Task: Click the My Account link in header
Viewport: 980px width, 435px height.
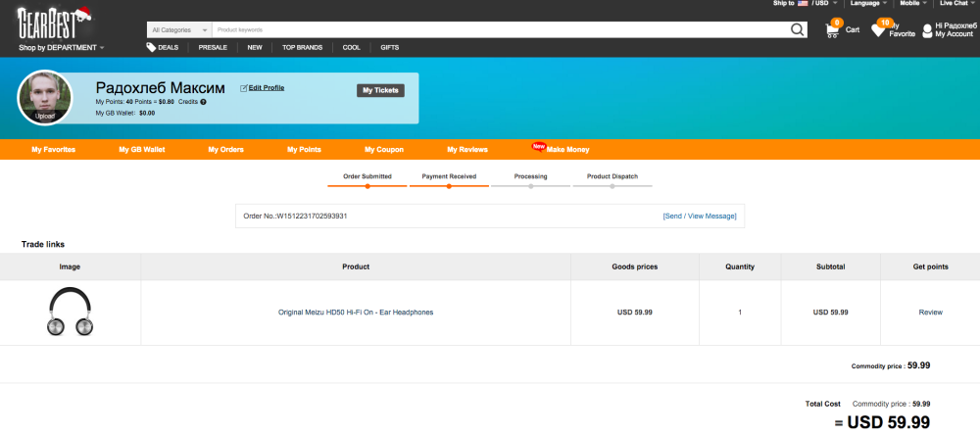Action: [954, 34]
